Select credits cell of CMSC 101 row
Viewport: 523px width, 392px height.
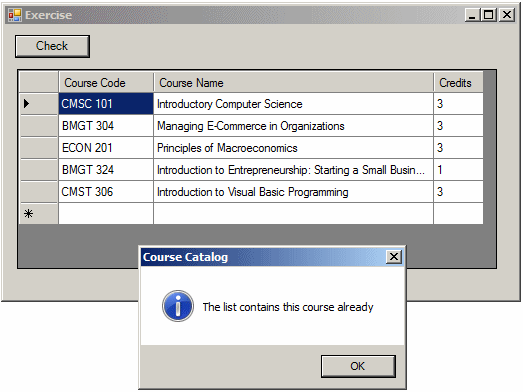click(458, 104)
